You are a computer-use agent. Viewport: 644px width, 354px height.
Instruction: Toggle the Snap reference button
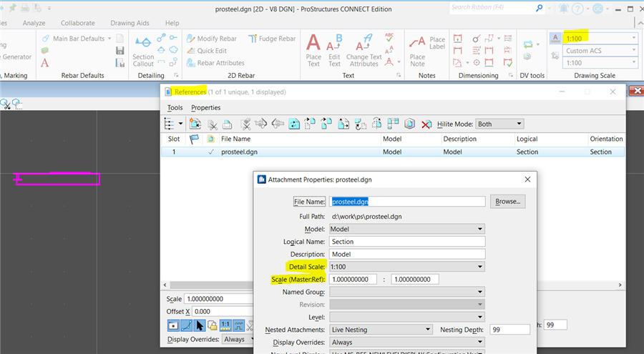(x=186, y=325)
